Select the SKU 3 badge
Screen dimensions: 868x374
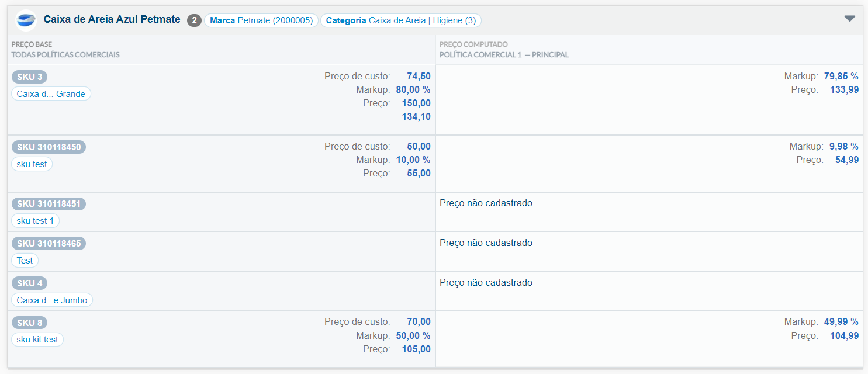29,77
